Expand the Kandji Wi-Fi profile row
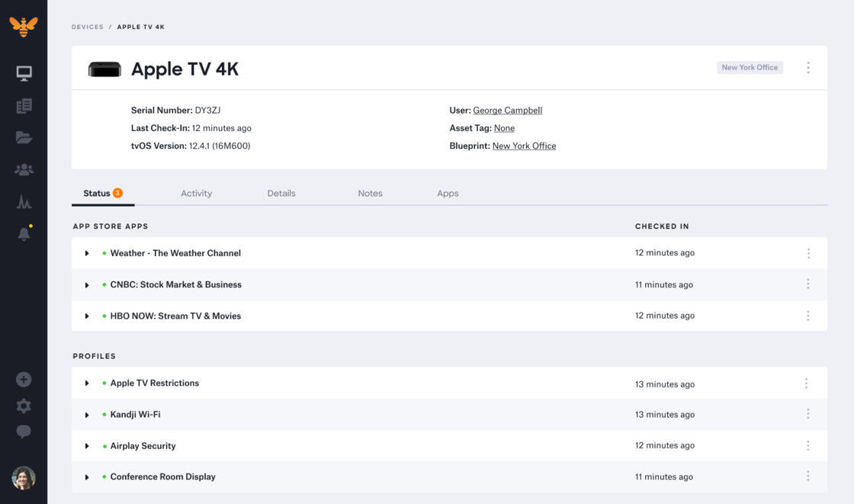This screenshot has height=504, width=854. point(86,414)
